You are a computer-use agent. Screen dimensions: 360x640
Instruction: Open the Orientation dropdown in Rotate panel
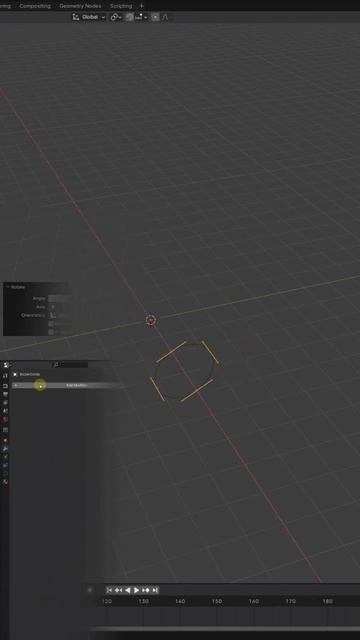59,315
